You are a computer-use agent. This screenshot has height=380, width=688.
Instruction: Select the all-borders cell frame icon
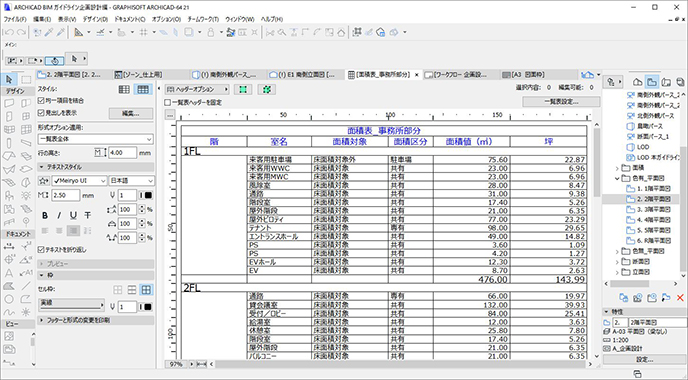tap(146, 290)
